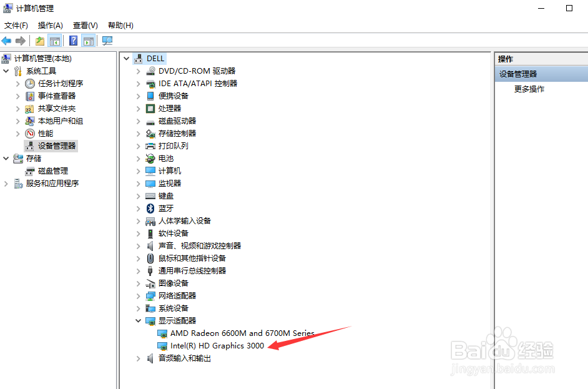Expand the 音频输入和输出 node
Image resolution: width=588 pixels, height=389 pixels.
click(x=138, y=358)
